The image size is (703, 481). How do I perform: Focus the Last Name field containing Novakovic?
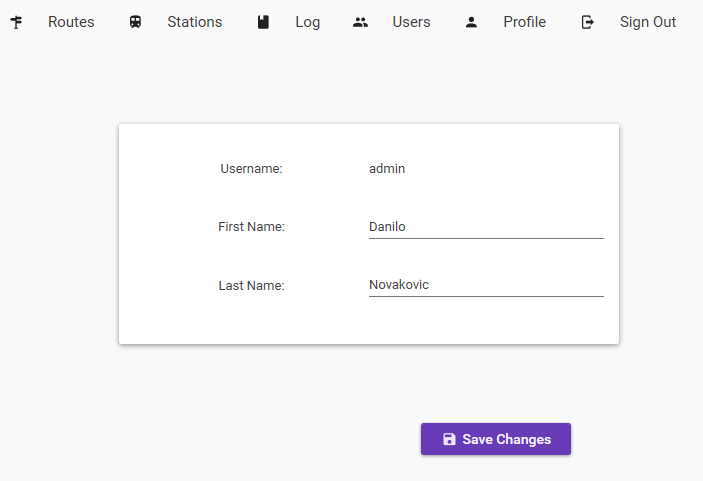tap(486, 285)
